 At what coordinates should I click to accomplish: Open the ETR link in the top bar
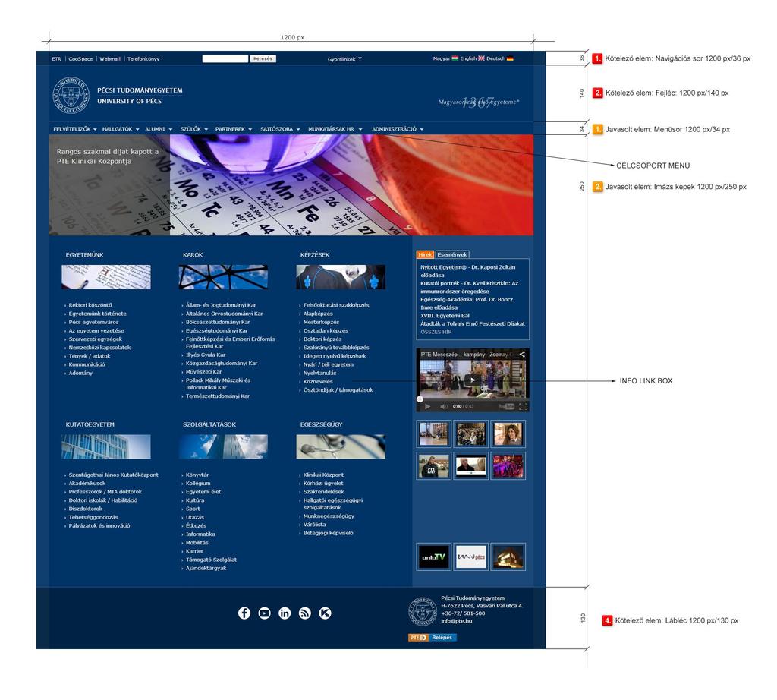pyautogui.click(x=56, y=59)
